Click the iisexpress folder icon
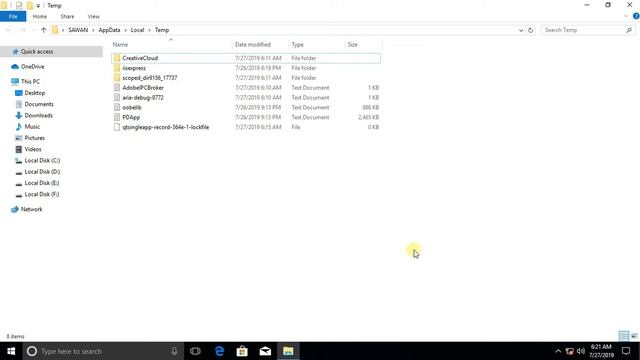This screenshot has height=360, width=640. (x=117, y=68)
